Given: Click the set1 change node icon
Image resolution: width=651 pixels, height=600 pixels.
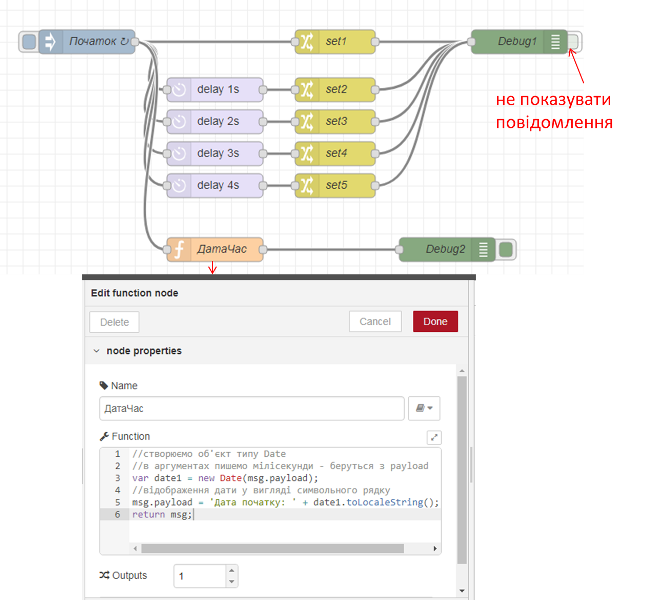Looking at the screenshot, I should [x=307, y=42].
